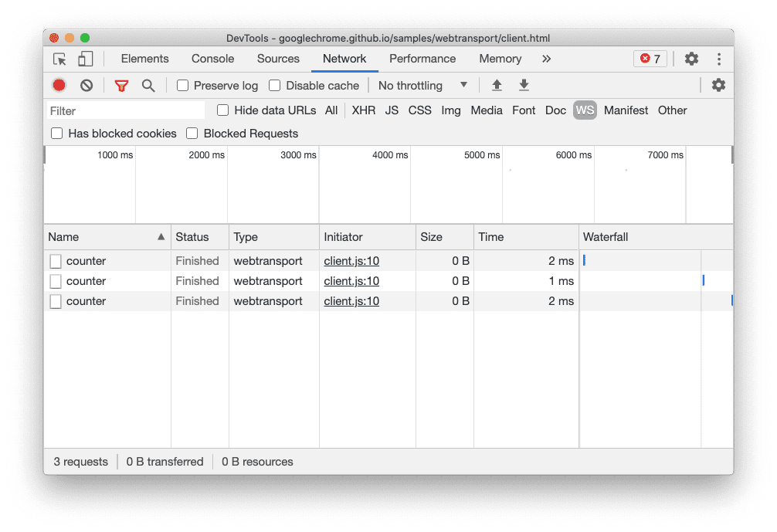Viewport: 777px width, 532px height.
Task: Toggle the red filter funnel icon
Action: (121, 86)
